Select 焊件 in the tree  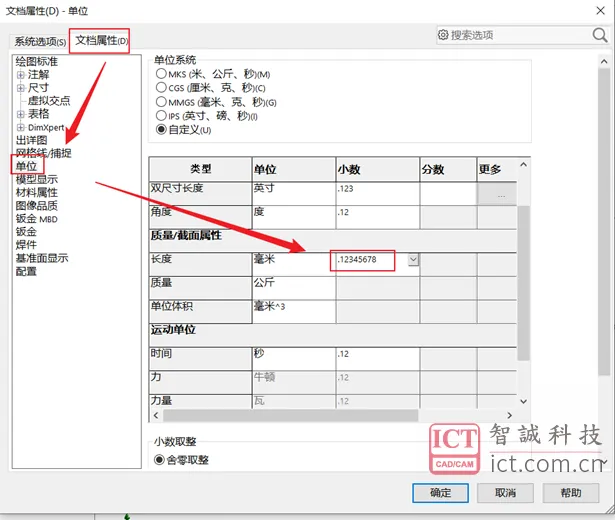tap(26, 245)
